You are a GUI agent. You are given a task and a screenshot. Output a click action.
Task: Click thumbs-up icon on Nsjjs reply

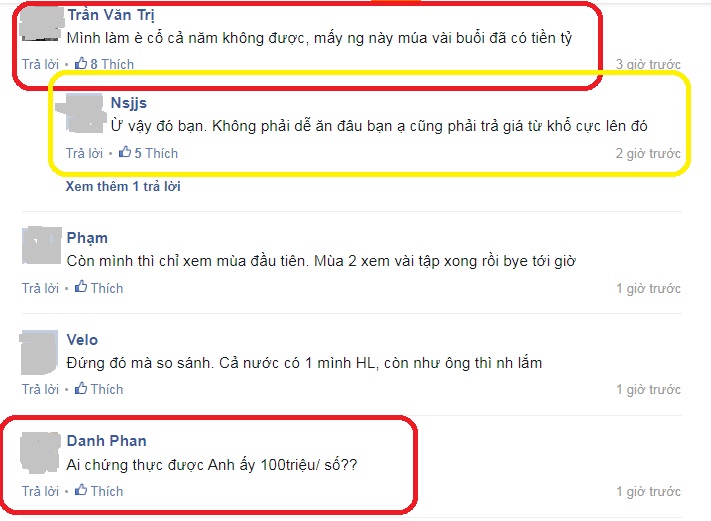click(125, 152)
